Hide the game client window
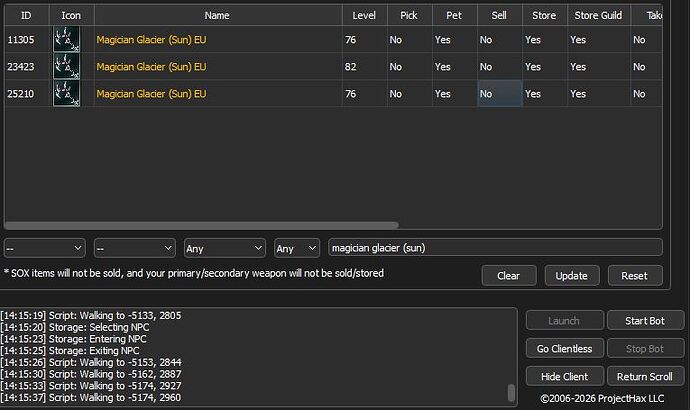The width and height of the screenshot is (690, 410). pyautogui.click(x=565, y=377)
